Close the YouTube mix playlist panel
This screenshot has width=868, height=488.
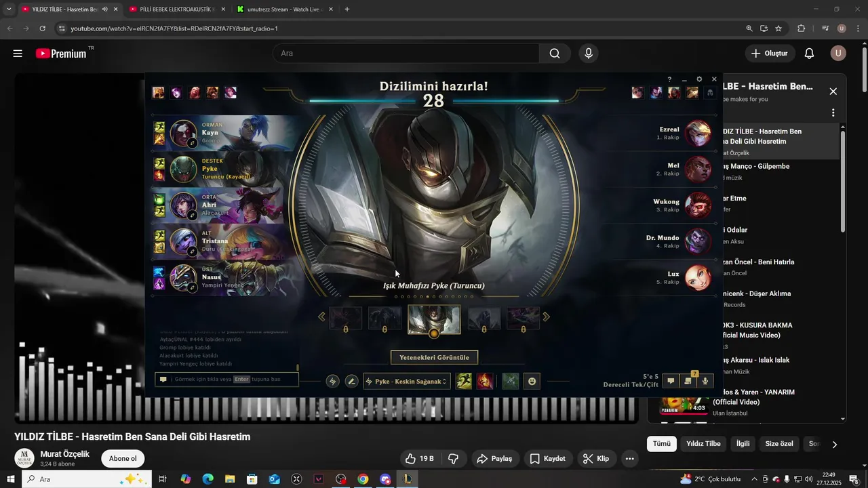[833, 91]
